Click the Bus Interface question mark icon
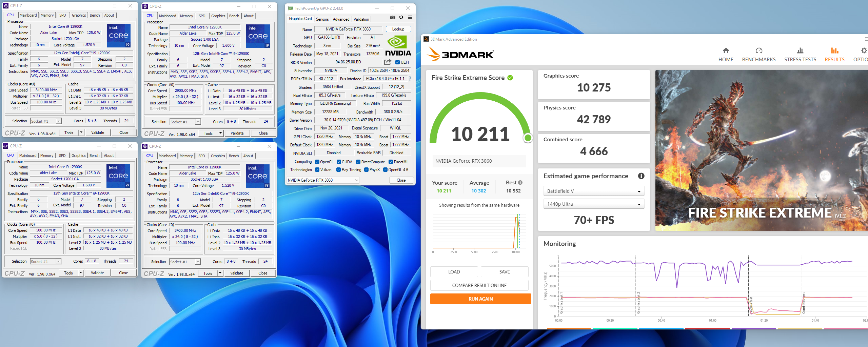Image resolution: width=868 pixels, height=347 pixels. click(x=410, y=79)
